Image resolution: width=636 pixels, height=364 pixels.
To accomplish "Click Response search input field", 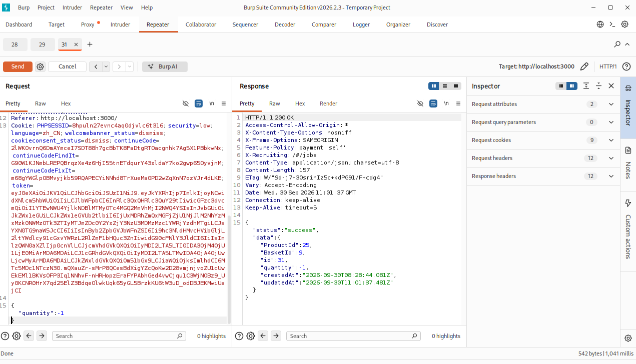I will point(353,336).
